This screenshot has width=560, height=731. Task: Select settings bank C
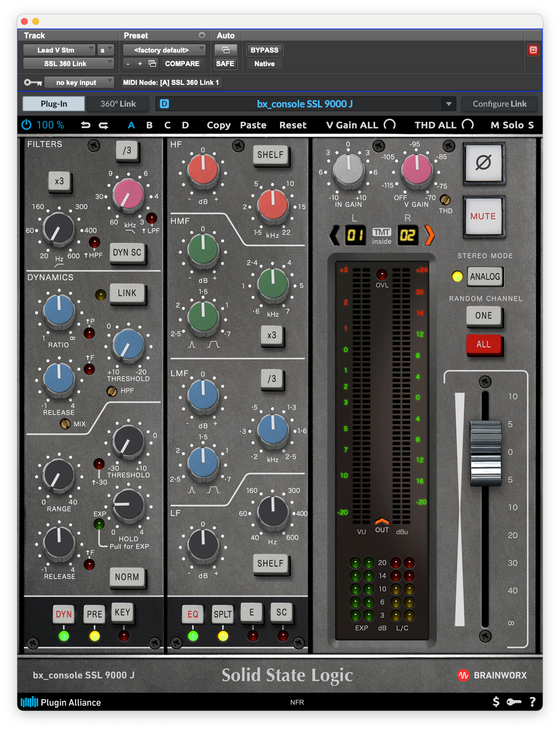pos(167,125)
